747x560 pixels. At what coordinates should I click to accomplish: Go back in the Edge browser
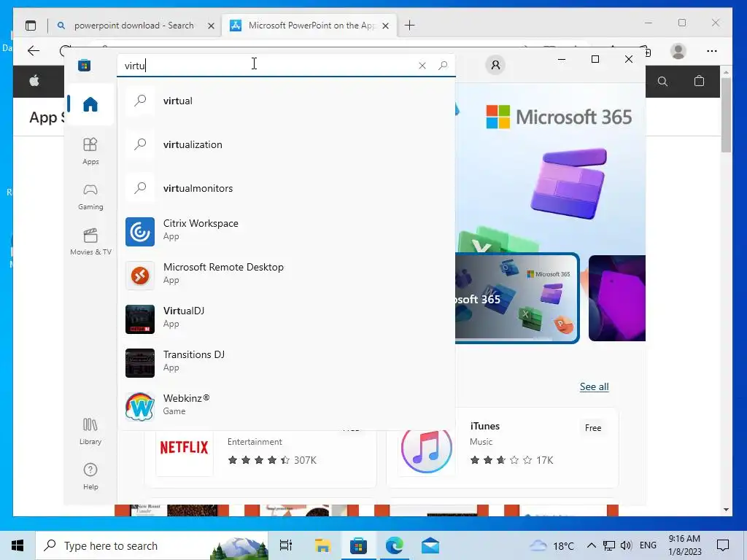(34, 51)
